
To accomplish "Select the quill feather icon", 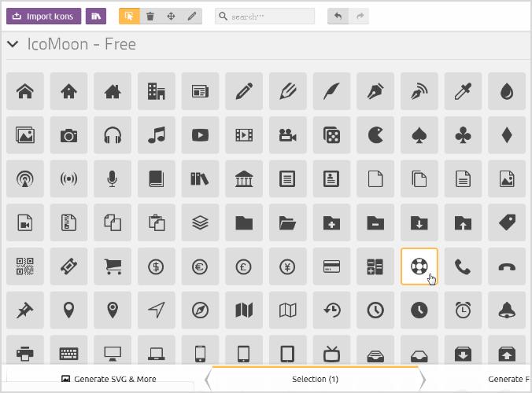I will (331, 91).
